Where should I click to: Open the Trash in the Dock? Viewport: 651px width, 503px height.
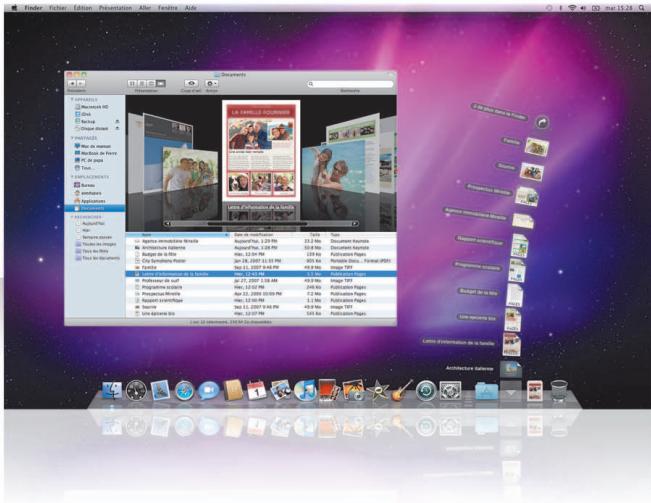pos(559,390)
